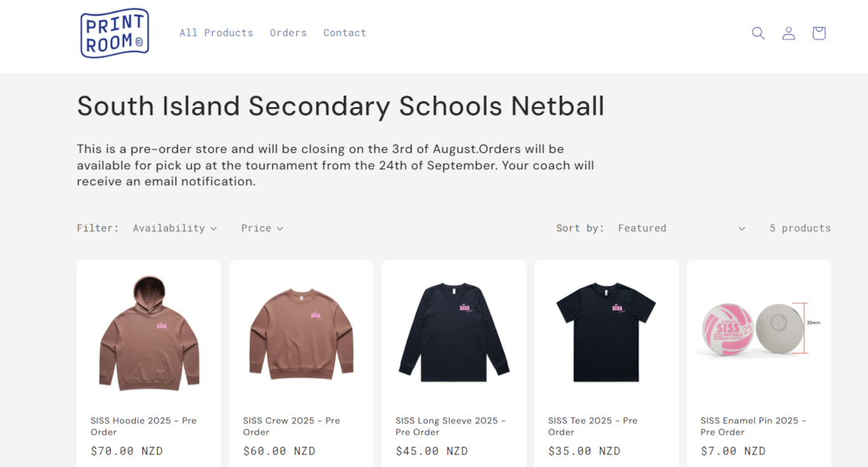The height and width of the screenshot is (467, 868).
Task: Open the SISS Hoodie 2025 product link
Action: pyautogui.click(x=143, y=426)
